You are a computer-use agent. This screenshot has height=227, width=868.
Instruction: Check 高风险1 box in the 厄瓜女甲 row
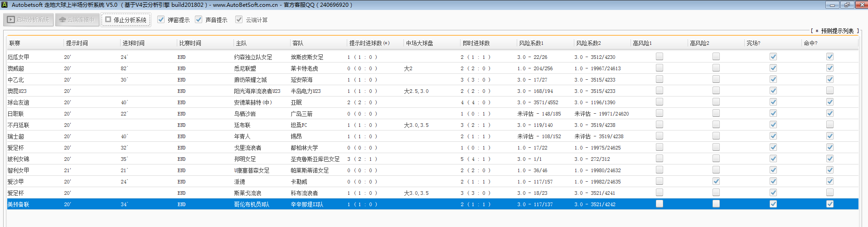(659, 57)
